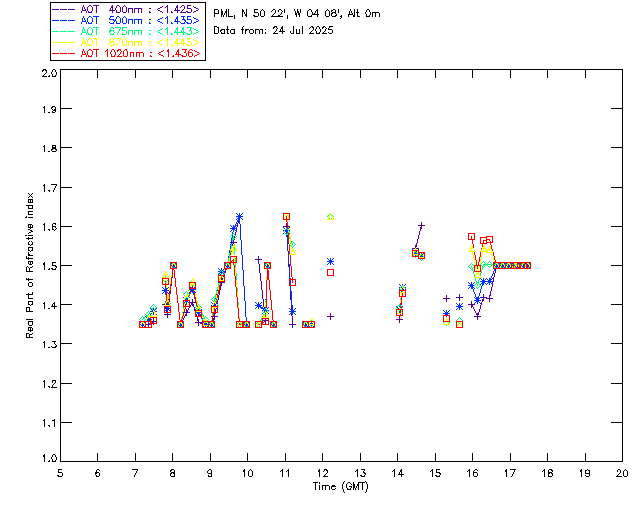Click the x-axis tick label 10
640x512 pixels.
coord(247,474)
